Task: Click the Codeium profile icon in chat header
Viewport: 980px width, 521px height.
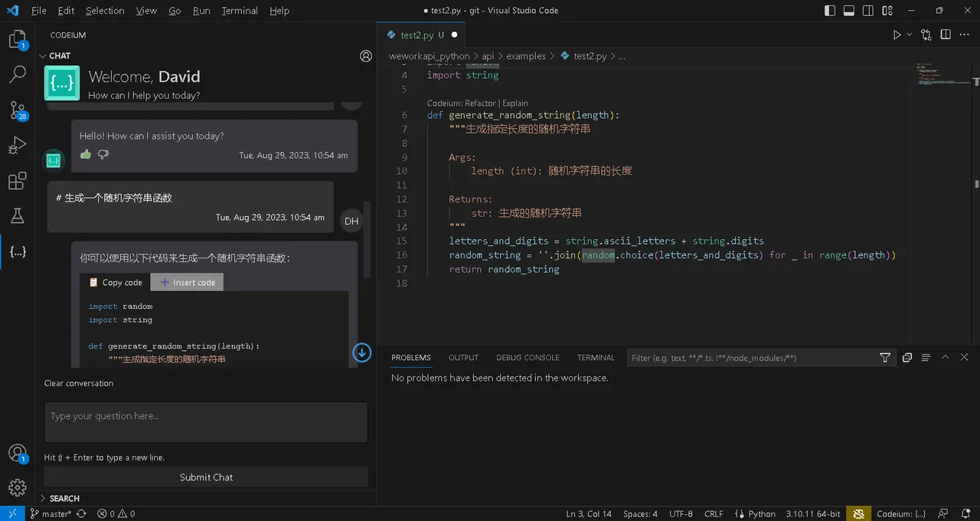Action: (366, 56)
